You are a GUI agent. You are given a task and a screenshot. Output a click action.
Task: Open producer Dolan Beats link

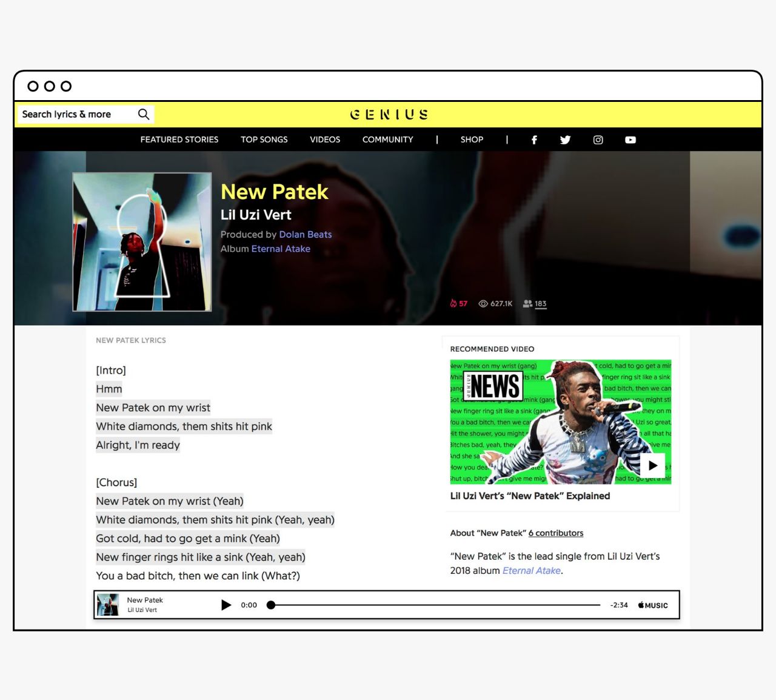tap(306, 234)
